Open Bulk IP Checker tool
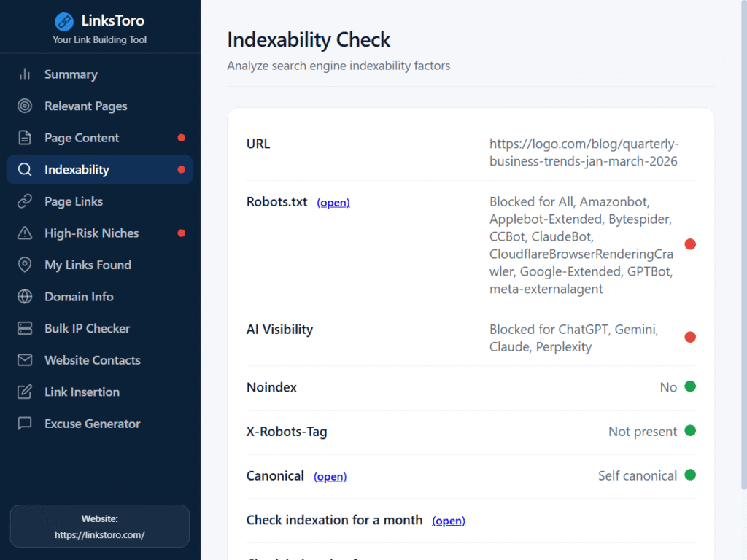 pos(99,328)
